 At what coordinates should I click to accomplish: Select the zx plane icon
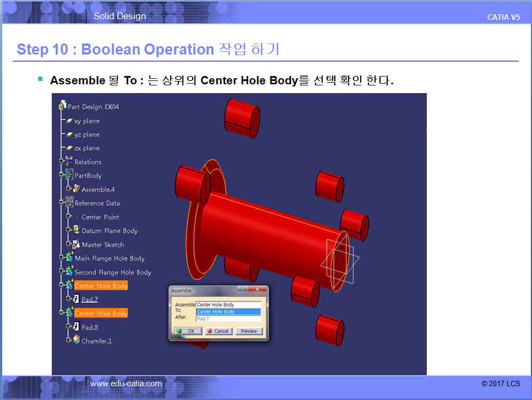click(x=69, y=148)
